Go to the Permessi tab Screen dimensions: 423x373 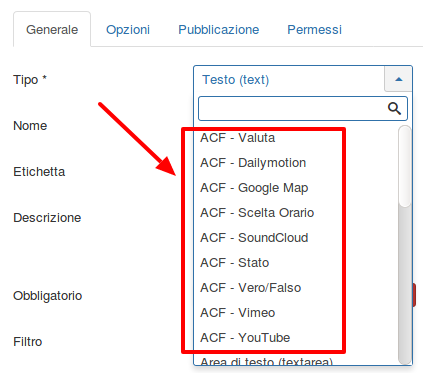[314, 30]
